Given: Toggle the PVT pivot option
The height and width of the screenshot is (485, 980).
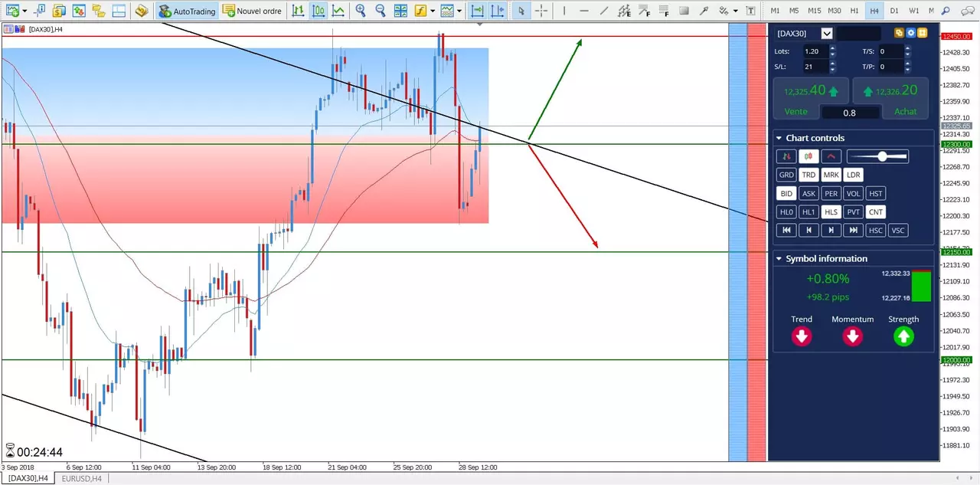Looking at the screenshot, I should tap(854, 212).
